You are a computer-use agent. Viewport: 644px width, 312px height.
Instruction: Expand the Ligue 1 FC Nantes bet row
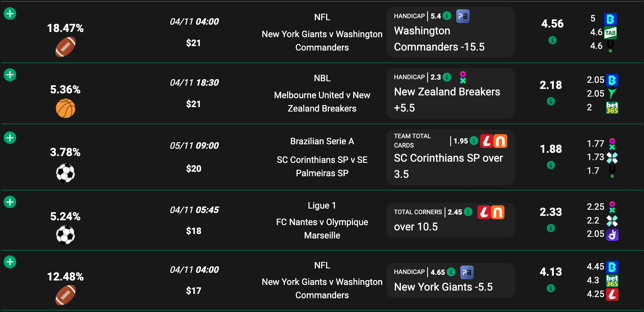pyautogui.click(x=10, y=202)
